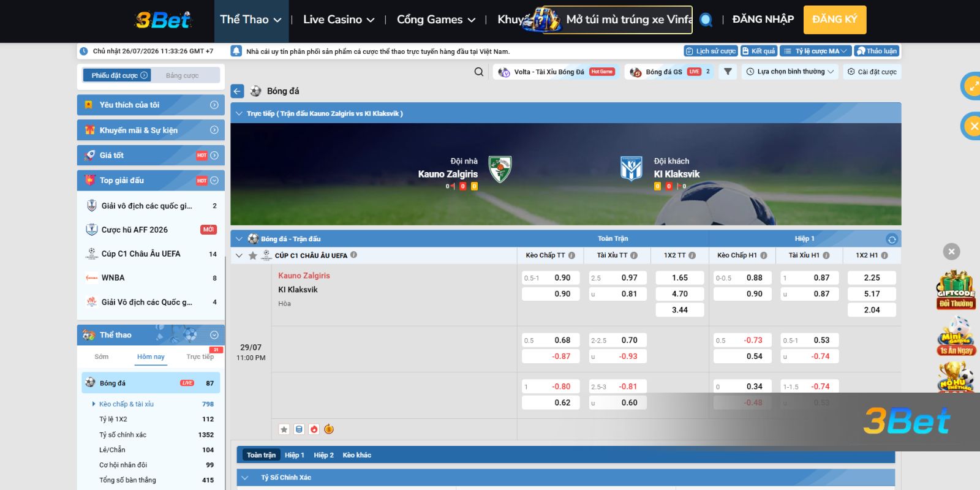Screen dimensions: 980x490
Task: Click the info icon next to Tài Xỉu H1
Action: [826, 255]
